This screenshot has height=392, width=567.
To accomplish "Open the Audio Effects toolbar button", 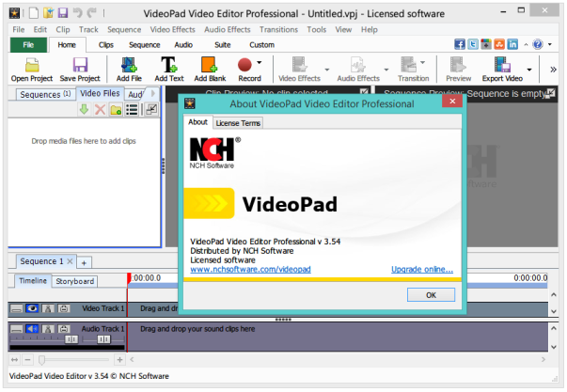I will tap(358, 70).
